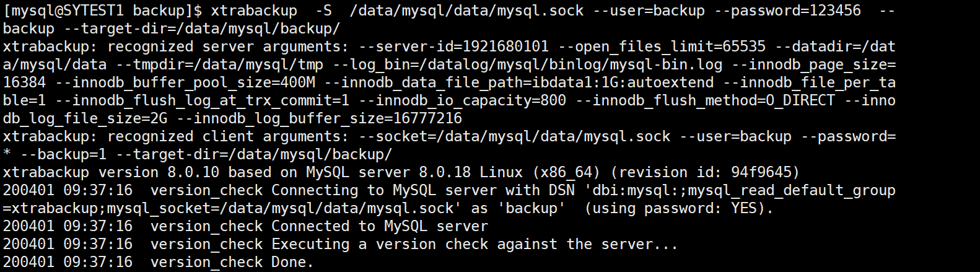980x272 pixels.
Task: Click the --innodb_flush_log_at_trx_commit=1 text
Action: tap(202, 100)
